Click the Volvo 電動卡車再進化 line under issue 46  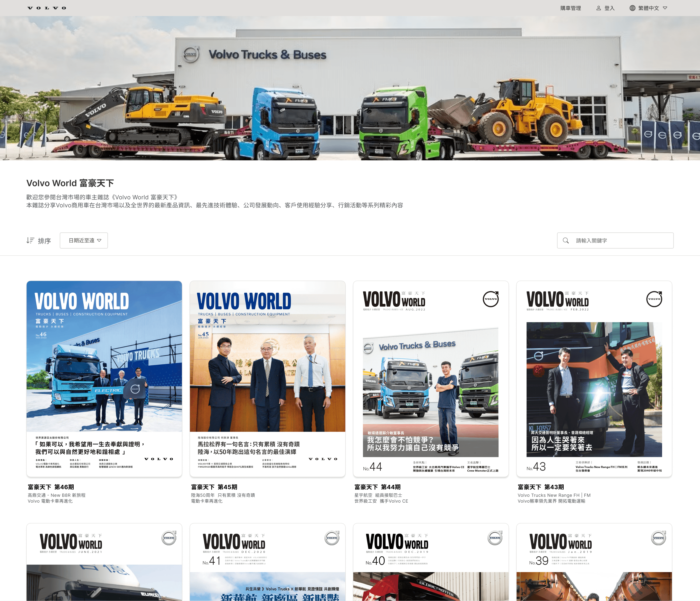50,501
